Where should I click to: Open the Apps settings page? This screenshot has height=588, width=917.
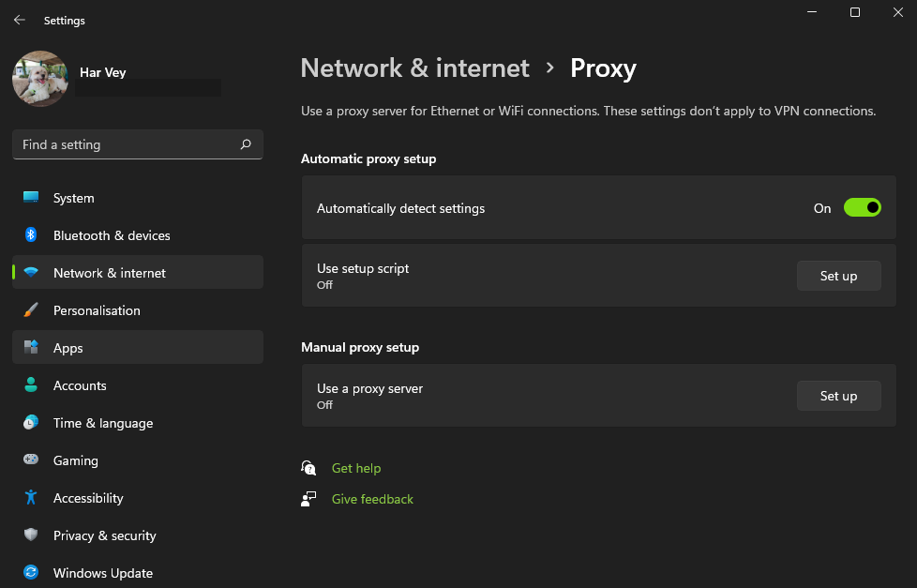pyautogui.click(x=138, y=348)
